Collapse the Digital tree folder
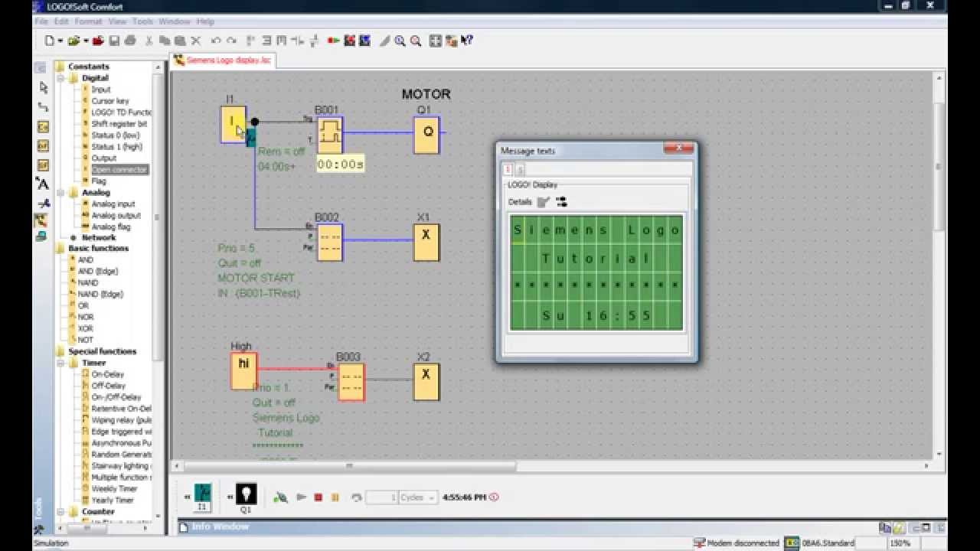This screenshot has height=551, width=980. (61, 78)
